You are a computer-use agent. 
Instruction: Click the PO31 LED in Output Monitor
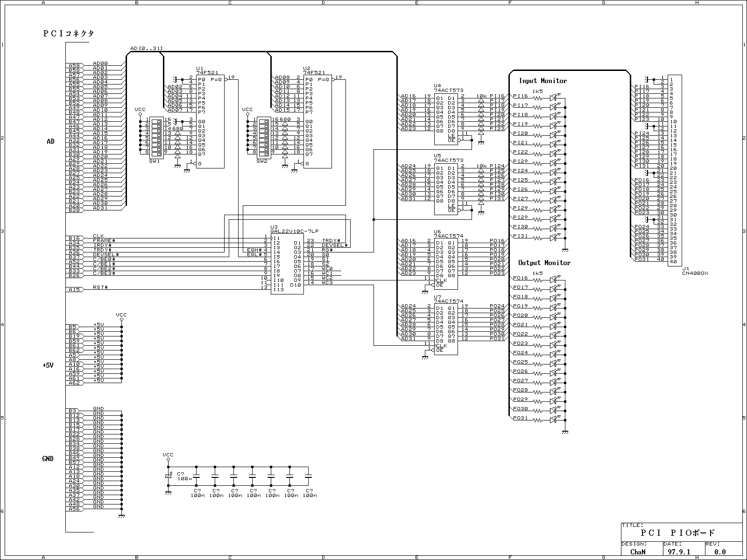[554, 420]
